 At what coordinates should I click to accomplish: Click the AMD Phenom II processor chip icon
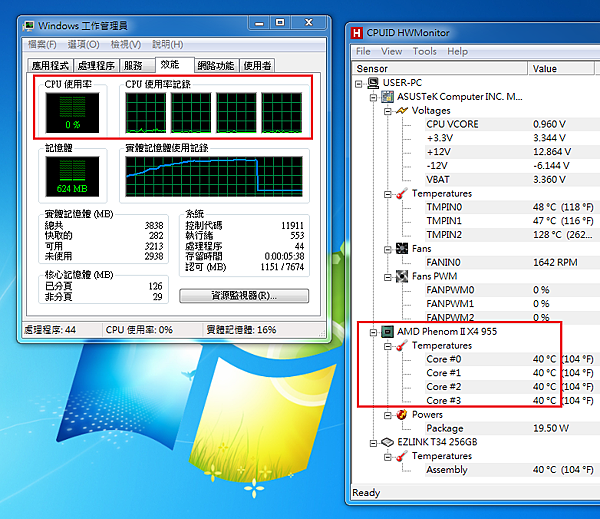click(x=387, y=331)
